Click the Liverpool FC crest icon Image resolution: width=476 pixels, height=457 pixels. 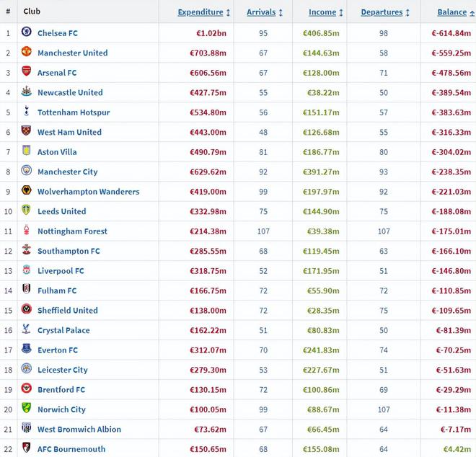27,270
